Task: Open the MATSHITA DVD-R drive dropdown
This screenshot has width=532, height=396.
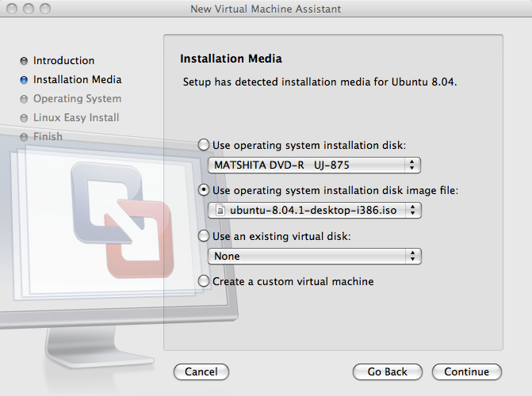Action: [x=314, y=165]
